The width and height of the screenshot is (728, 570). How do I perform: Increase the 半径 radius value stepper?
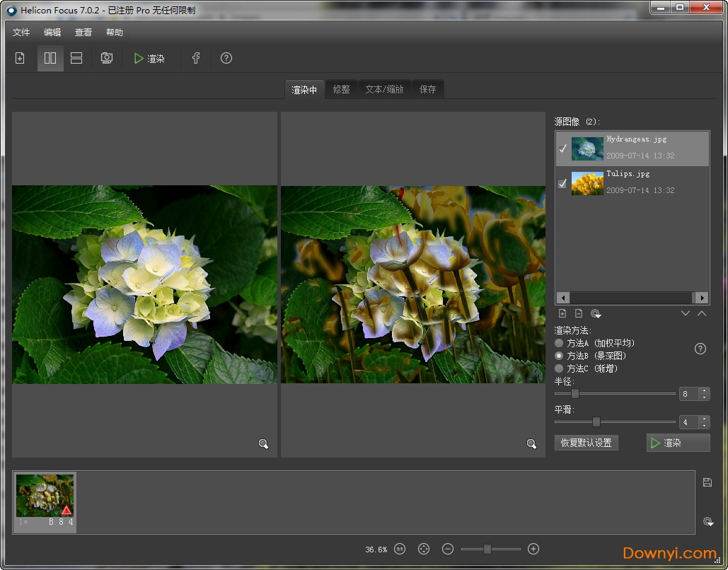click(x=704, y=390)
